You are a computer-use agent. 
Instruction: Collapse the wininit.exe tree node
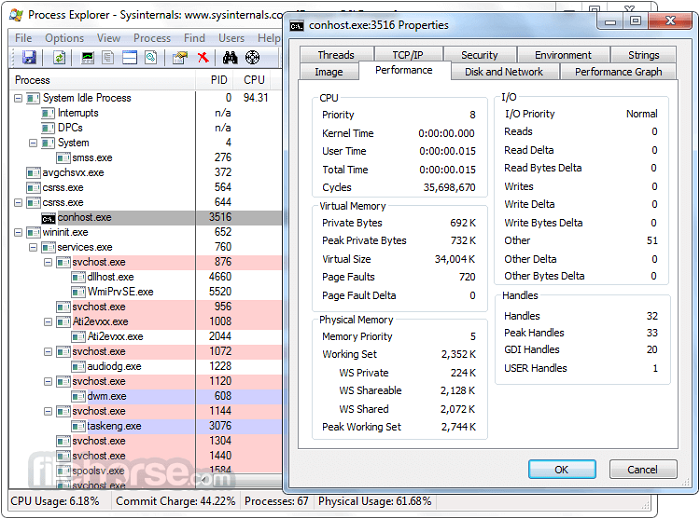(x=18, y=232)
